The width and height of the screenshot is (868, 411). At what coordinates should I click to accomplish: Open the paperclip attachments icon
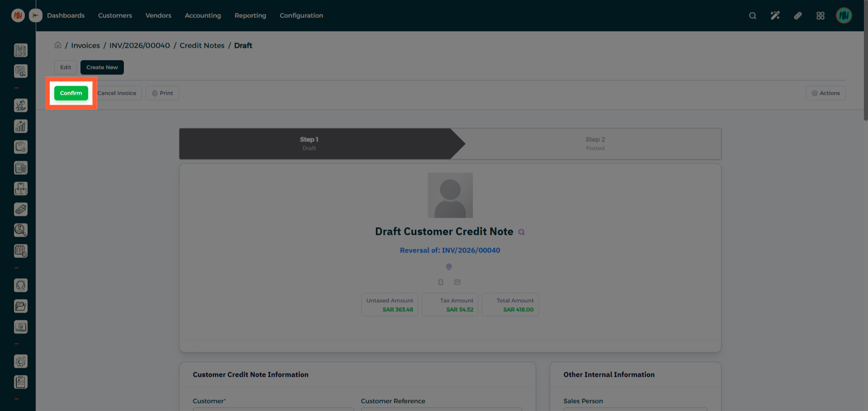(x=797, y=16)
